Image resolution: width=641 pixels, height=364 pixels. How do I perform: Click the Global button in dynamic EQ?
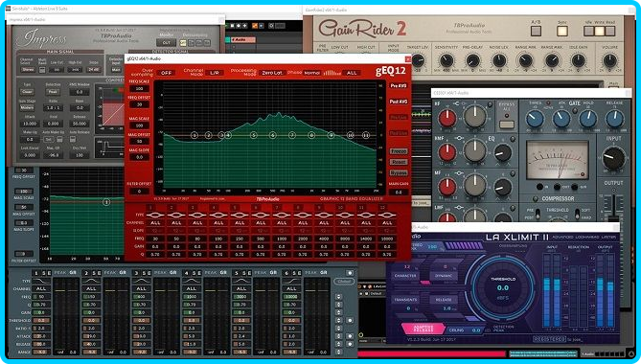point(344,282)
